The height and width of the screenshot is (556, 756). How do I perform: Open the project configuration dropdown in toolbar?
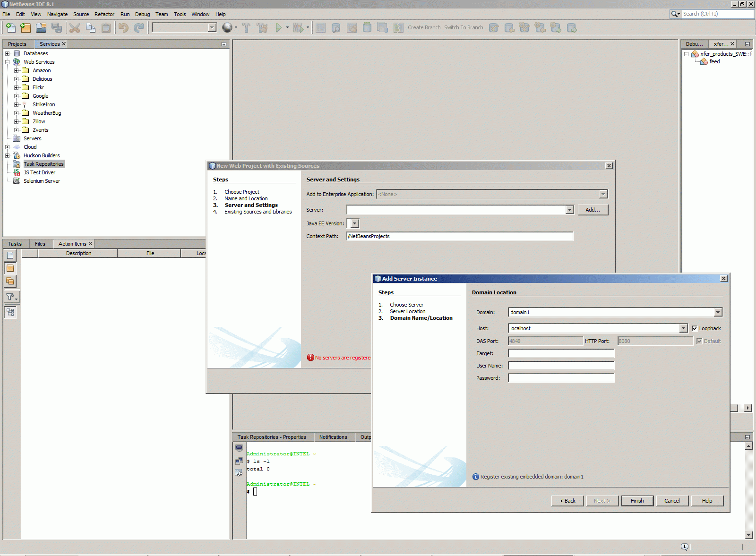[x=212, y=27]
